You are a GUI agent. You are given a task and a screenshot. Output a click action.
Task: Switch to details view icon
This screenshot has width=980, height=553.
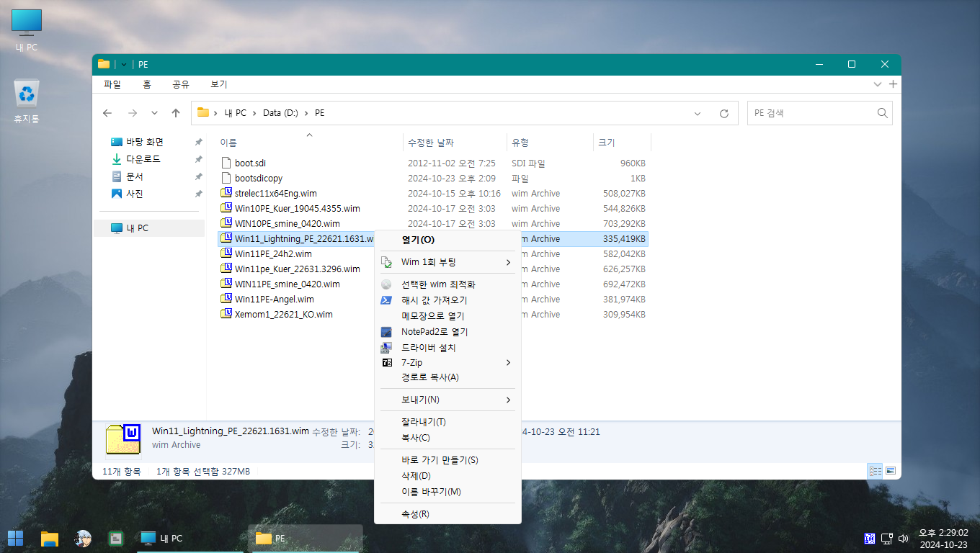(876, 471)
